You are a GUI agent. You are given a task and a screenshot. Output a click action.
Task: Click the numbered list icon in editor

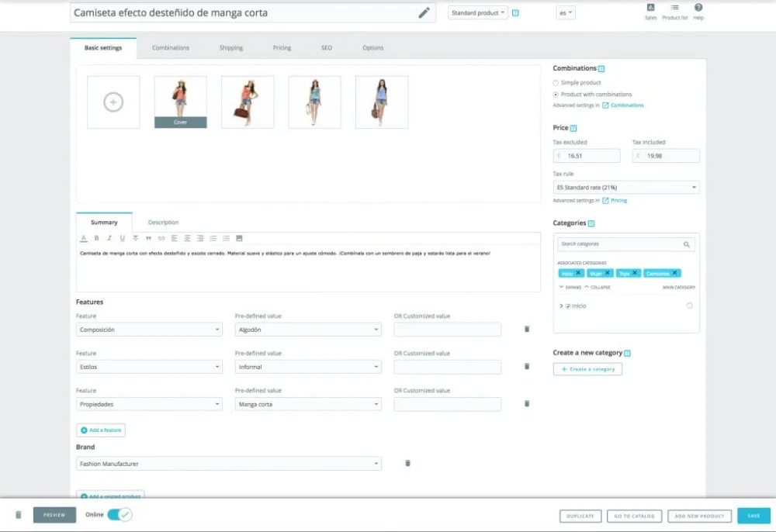pyautogui.click(x=226, y=238)
